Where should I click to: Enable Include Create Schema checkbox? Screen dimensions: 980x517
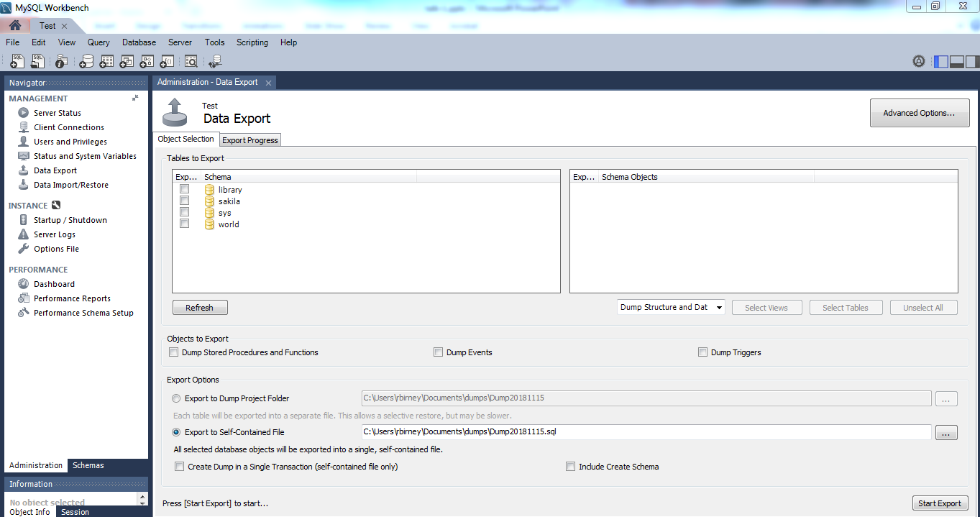point(570,467)
